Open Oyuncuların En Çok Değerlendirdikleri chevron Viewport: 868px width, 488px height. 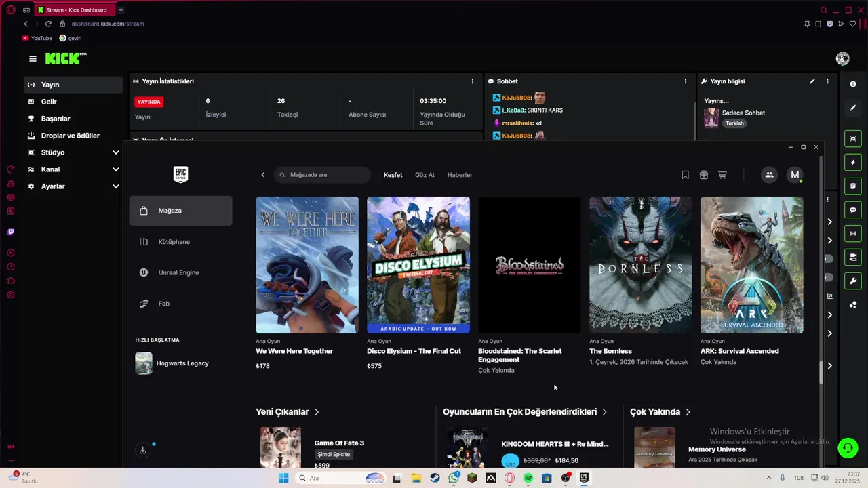(604, 412)
